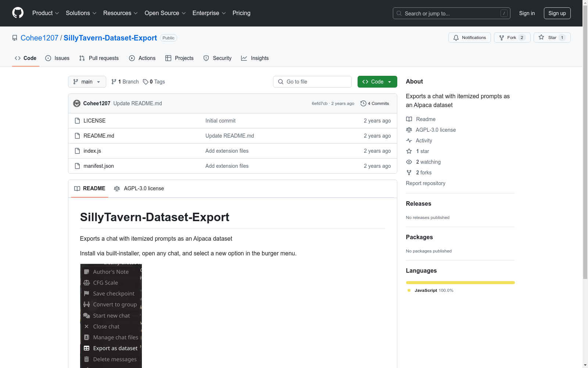Open the main branch selector dropdown
Viewport: 588px width, 368px height.
pos(87,82)
